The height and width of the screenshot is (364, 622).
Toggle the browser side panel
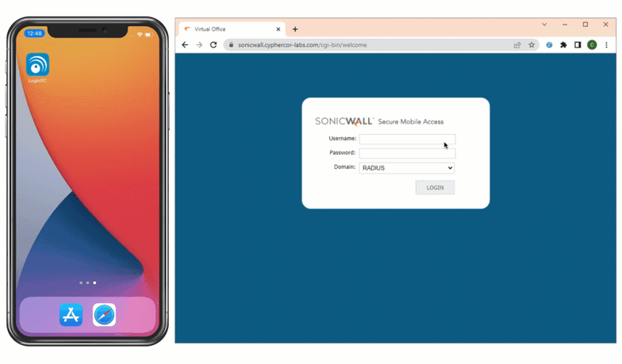click(x=578, y=45)
